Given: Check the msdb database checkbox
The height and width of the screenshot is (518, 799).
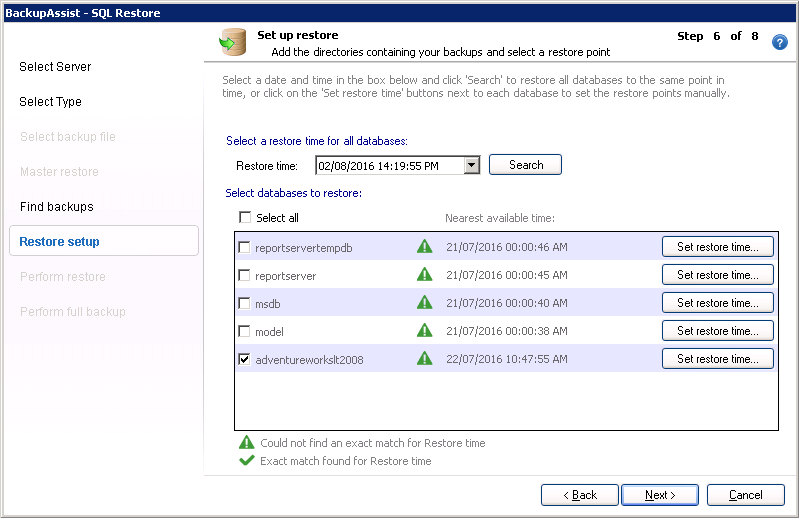Looking at the screenshot, I should 245,303.
